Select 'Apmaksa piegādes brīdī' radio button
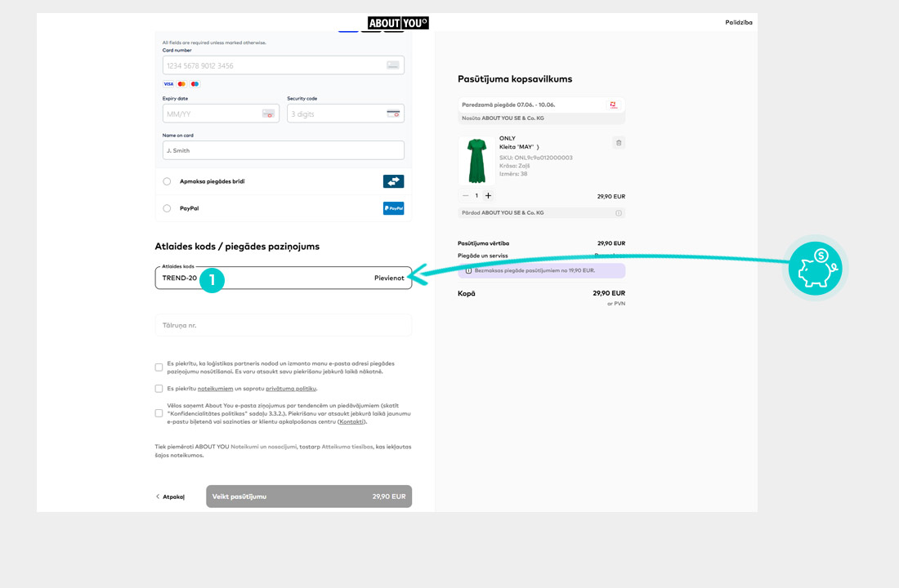The image size is (899, 588). tap(167, 181)
